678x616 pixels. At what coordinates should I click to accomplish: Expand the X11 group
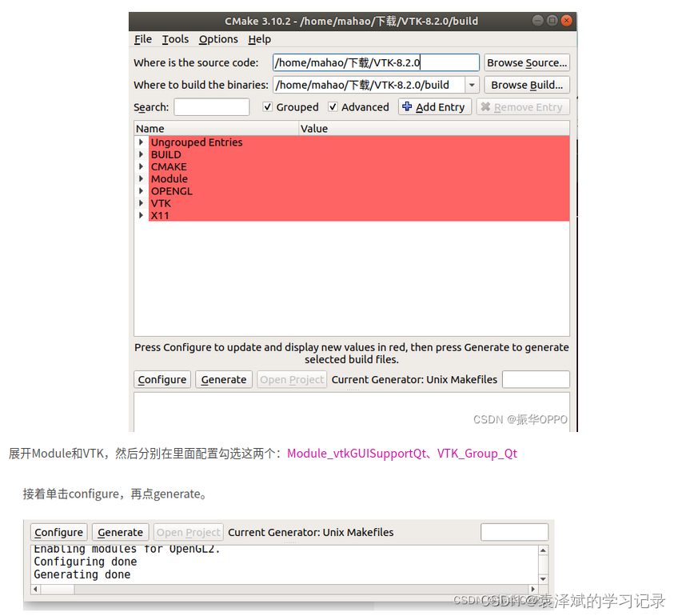coord(142,215)
